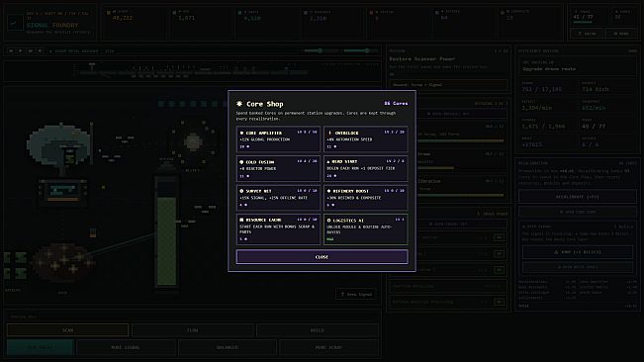Click the music volume slider
The width and height of the screenshot is (644, 362).
click(322, 50)
